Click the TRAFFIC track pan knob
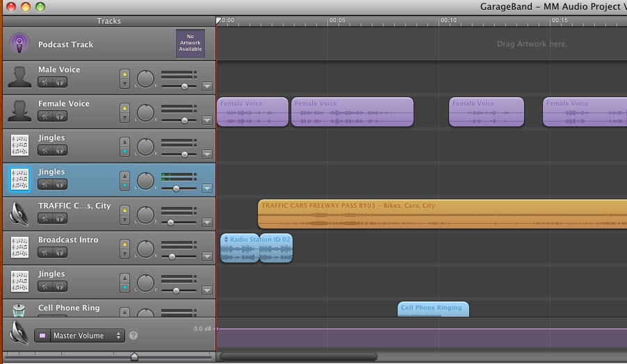 point(145,215)
